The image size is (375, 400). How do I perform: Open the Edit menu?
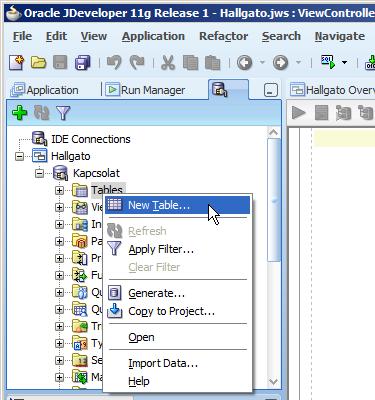(x=56, y=36)
